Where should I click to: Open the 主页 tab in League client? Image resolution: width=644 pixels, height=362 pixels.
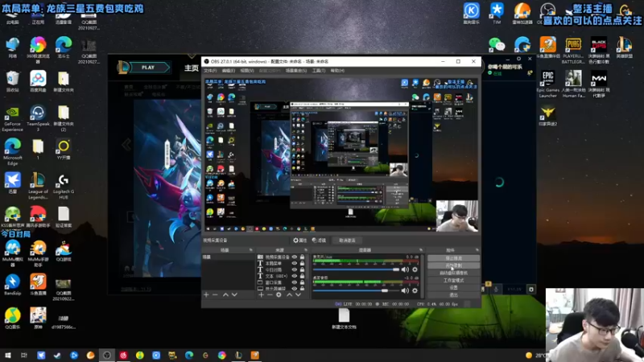[x=191, y=68]
